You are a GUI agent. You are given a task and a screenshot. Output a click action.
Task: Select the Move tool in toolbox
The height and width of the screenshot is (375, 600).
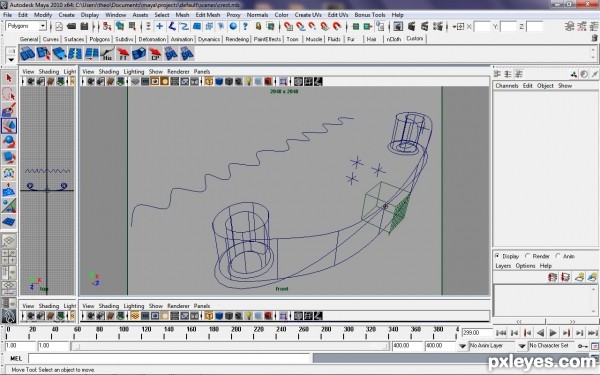point(9,126)
